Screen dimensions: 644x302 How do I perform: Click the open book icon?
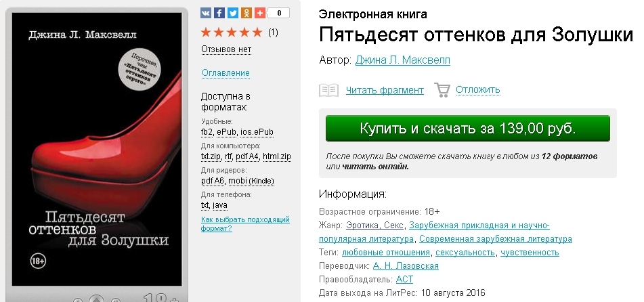click(328, 90)
